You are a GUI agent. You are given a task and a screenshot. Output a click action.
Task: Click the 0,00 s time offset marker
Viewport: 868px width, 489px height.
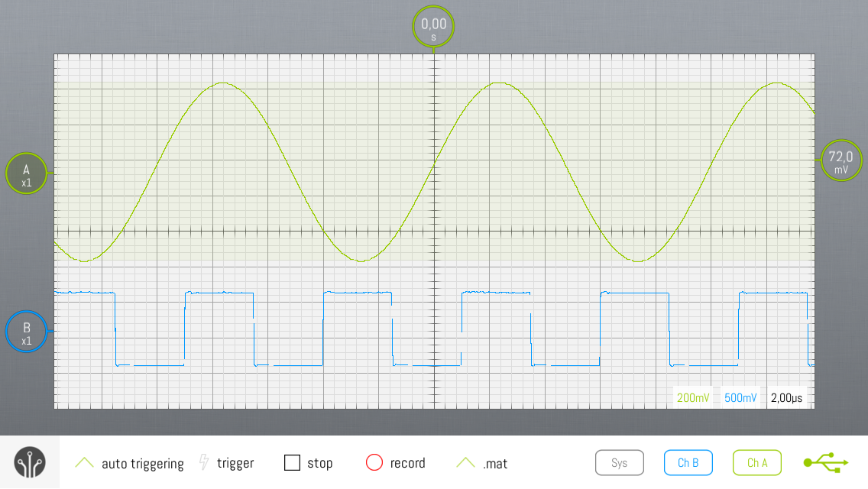pos(433,28)
